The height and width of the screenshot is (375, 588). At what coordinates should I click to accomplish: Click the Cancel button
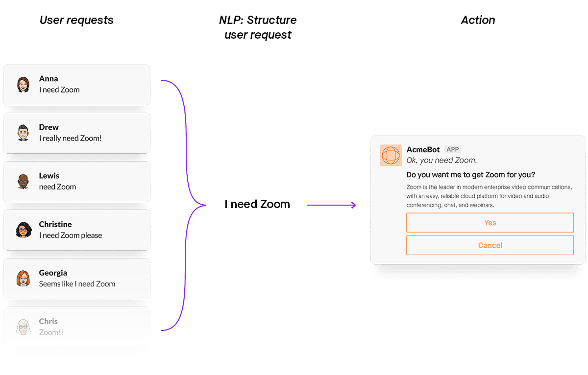coord(490,245)
